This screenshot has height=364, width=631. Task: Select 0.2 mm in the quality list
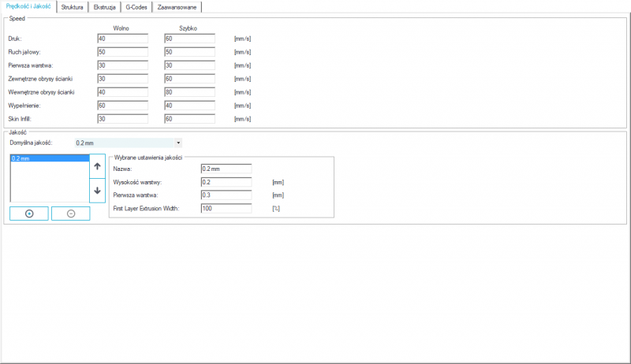[47, 158]
